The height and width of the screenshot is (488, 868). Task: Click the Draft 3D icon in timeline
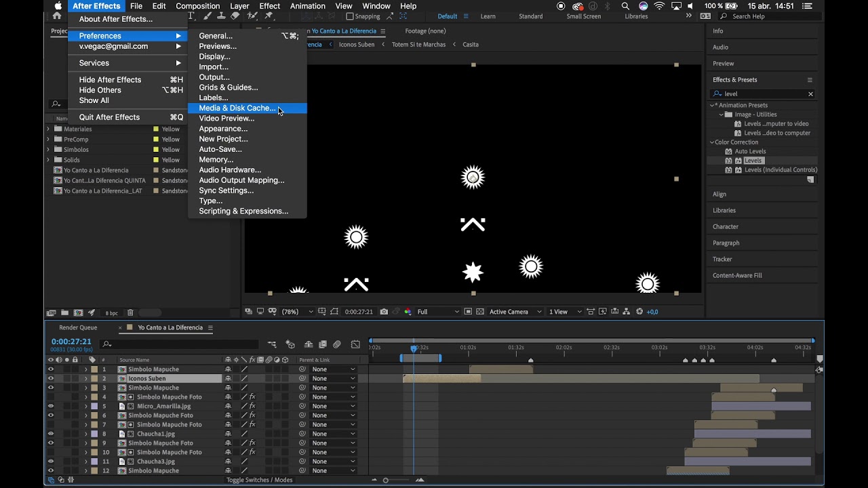(x=290, y=344)
